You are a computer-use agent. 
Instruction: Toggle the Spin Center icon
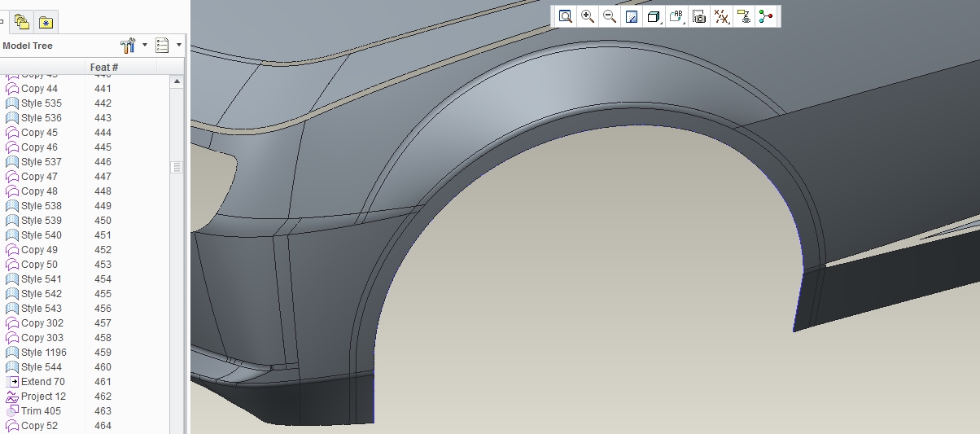[x=765, y=16]
